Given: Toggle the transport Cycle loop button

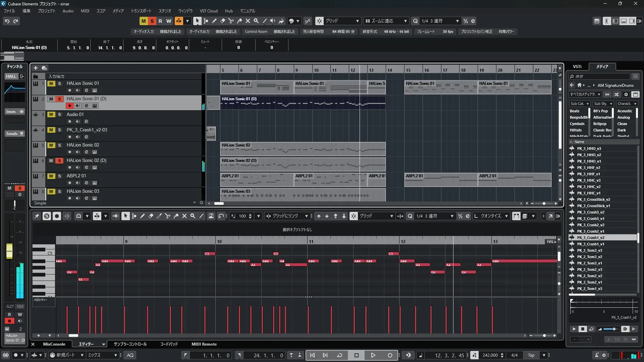Looking at the screenshot, I should click(339, 355).
